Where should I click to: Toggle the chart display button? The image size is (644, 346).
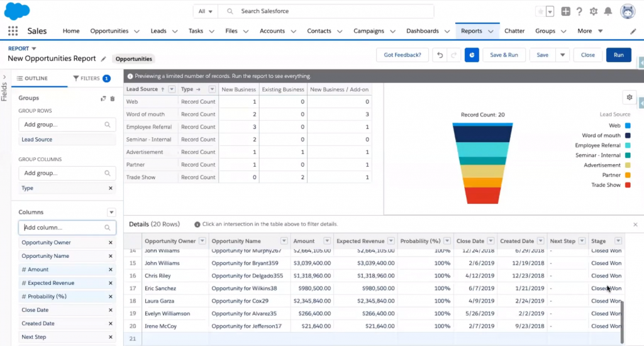(472, 55)
